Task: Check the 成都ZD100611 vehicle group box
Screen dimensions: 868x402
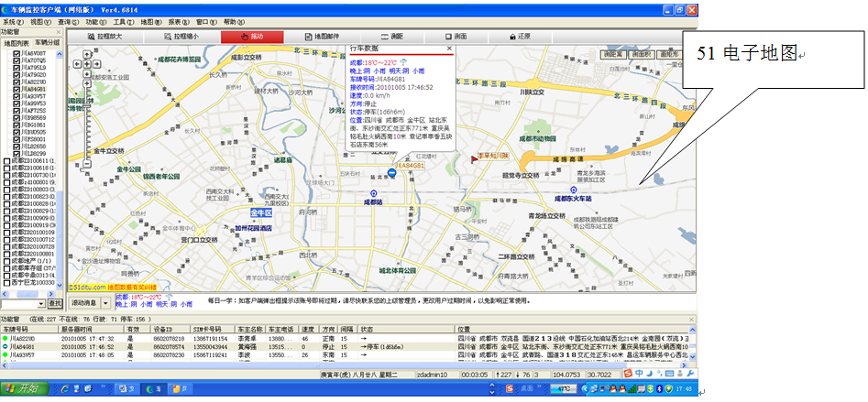Action: point(7,160)
